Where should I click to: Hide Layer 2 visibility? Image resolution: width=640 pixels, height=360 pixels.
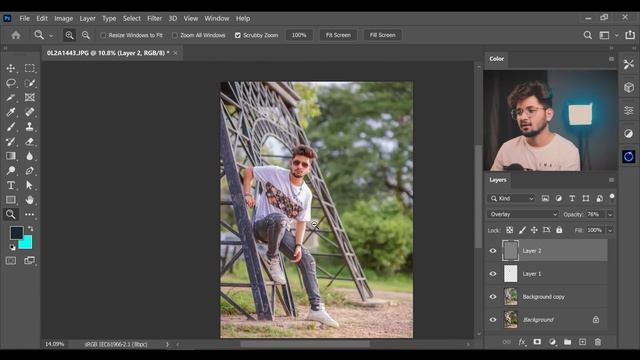tap(493, 251)
